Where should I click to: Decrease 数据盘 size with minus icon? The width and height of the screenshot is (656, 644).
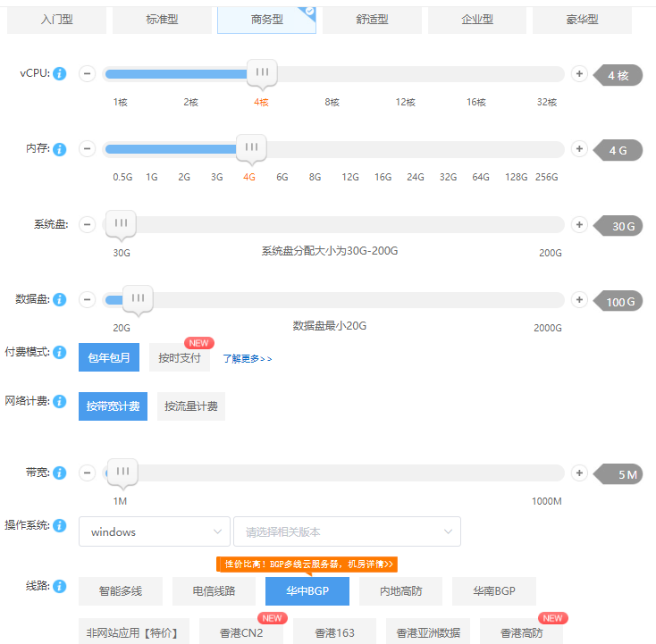[87, 300]
